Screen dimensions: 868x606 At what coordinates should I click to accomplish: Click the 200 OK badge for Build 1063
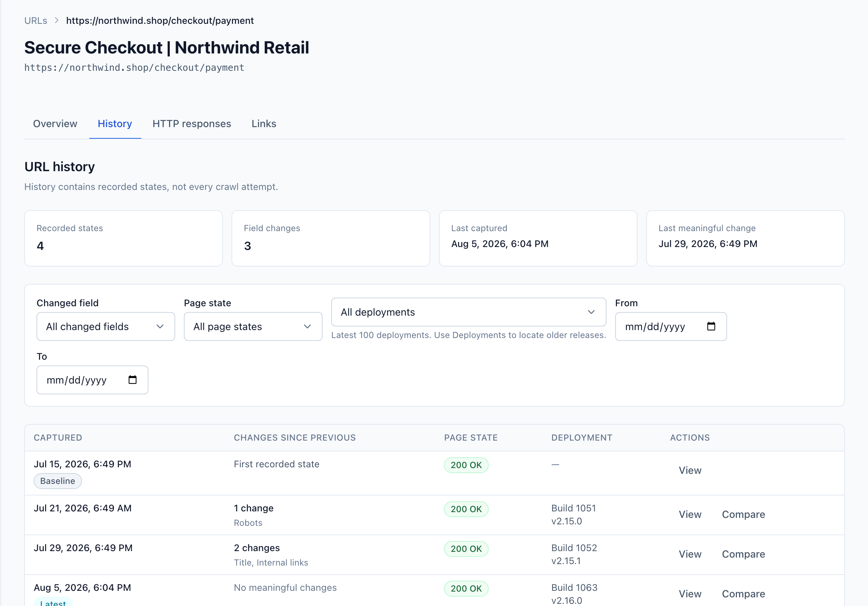[x=466, y=588]
